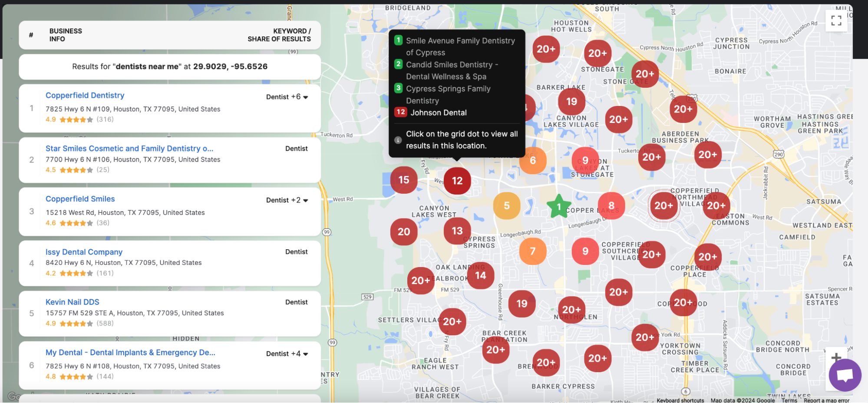The image size is (868, 403).
Task: Open Star Smiles Cosmetic and Family Dentistry link
Action: (129, 149)
